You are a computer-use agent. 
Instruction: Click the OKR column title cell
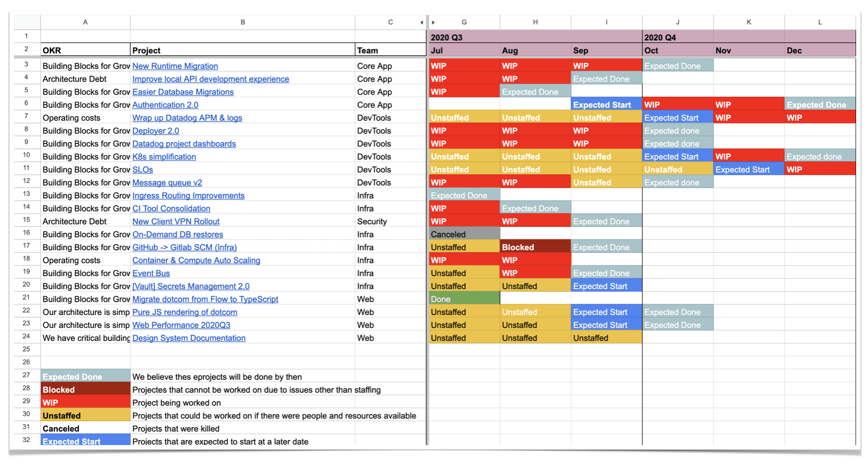click(x=85, y=50)
